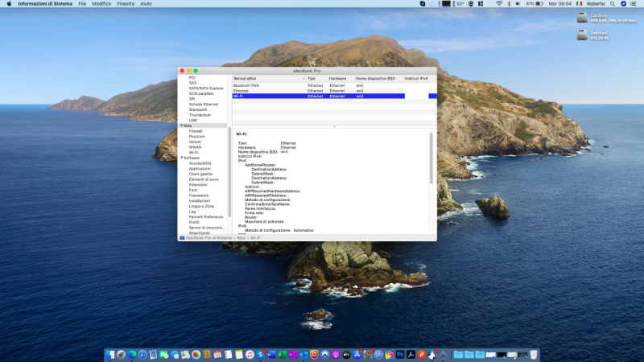
Task: Click the Apple menu logo
Action: pos(8,4)
